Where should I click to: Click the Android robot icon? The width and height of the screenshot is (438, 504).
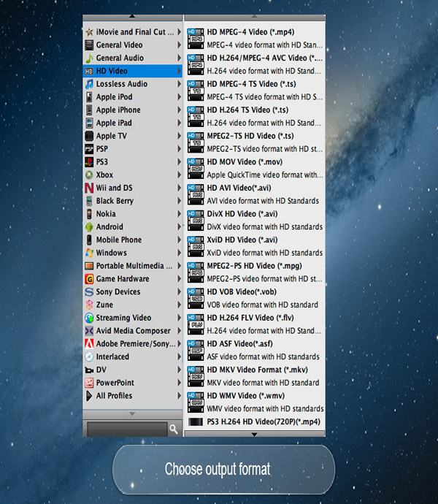[89, 227]
